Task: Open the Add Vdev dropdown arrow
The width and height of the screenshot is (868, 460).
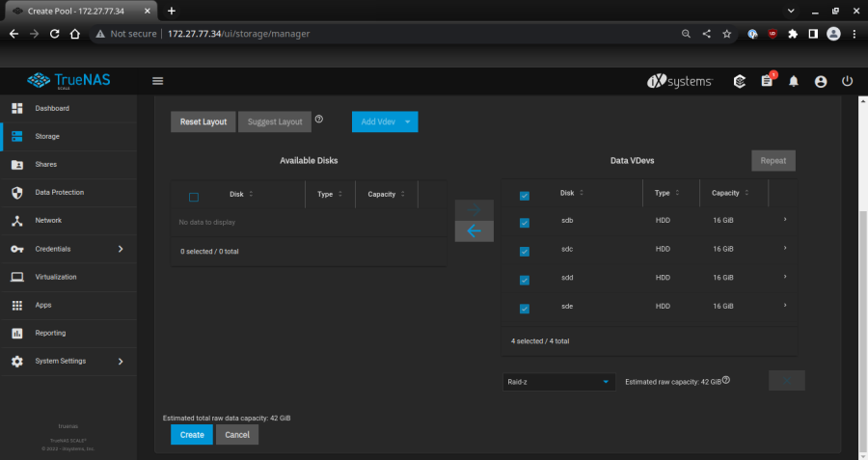Action: (x=408, y=122)
